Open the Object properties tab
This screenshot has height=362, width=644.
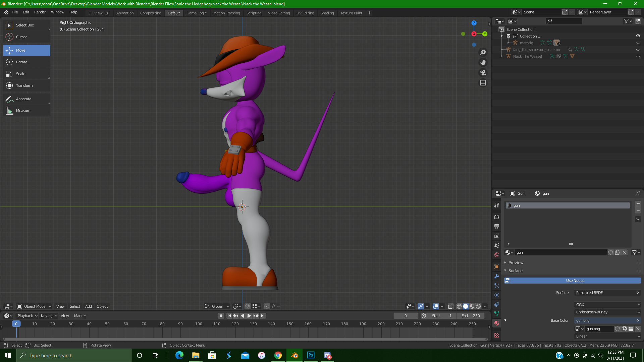pyautogui.click(x=497, y=267)
